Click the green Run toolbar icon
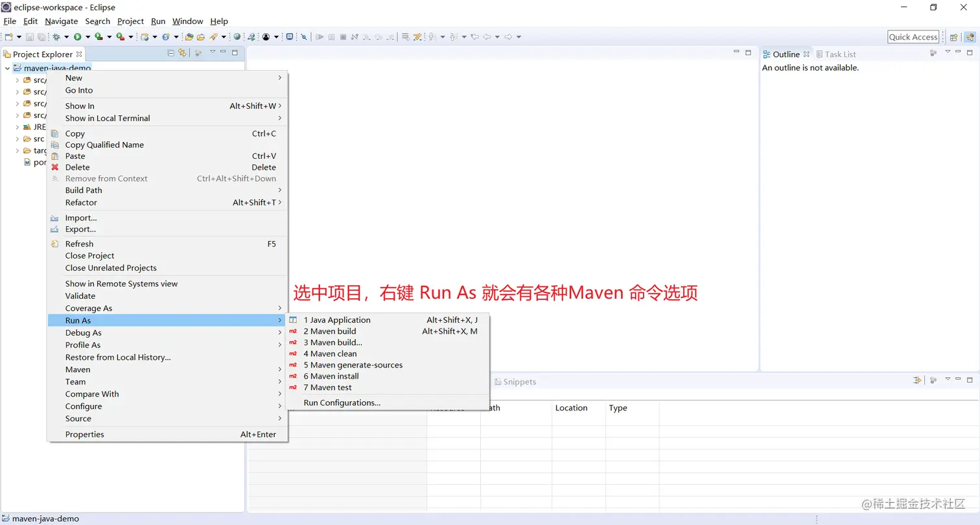The width and height of the screenshot is (980, 525). coord(77,37)
